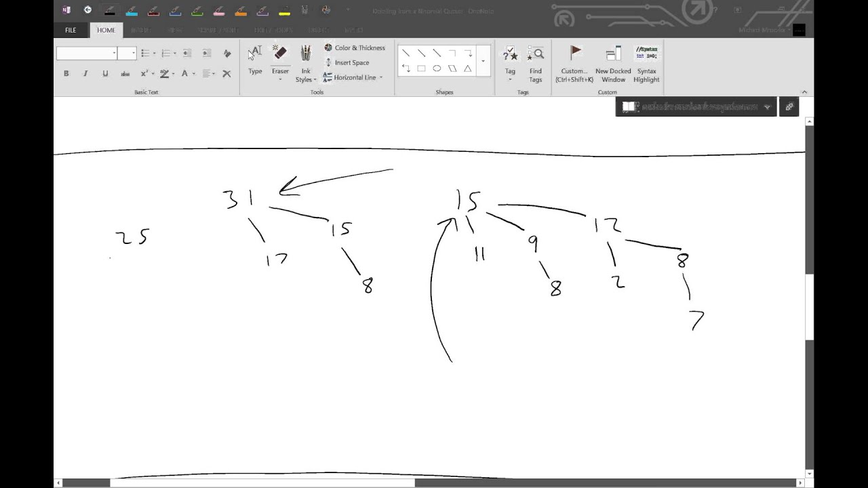Select the elbow connector shape
Screen dimensions: 868x488
[x=452, y=53]
